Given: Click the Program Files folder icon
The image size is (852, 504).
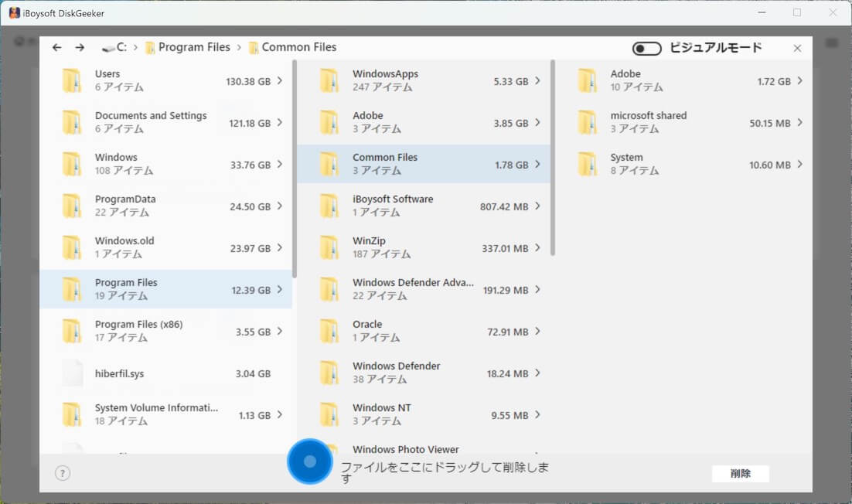Looking at the screenshot, I should pyautogui.click(x=72, y=289).
